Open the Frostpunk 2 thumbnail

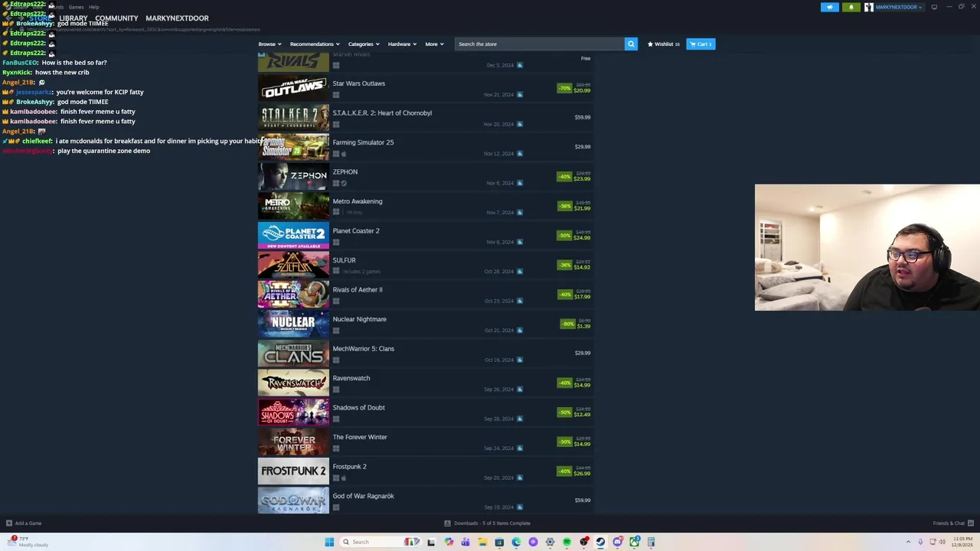(293, 471)
